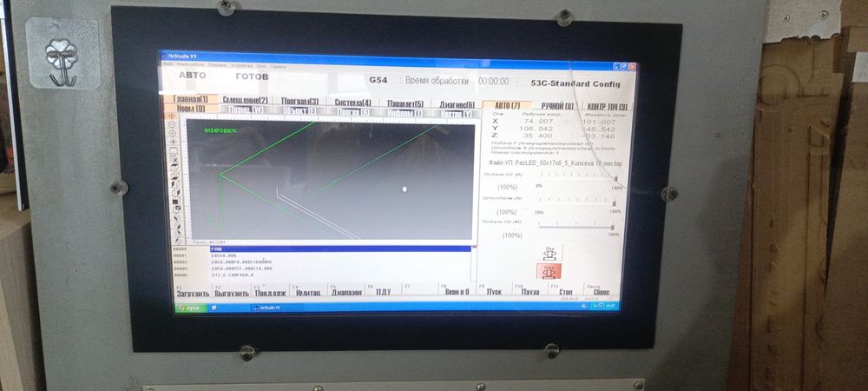This screenshot has width=868, height=391.
Task: Click the F9 Пуск start button
Action: click(494, 289)
